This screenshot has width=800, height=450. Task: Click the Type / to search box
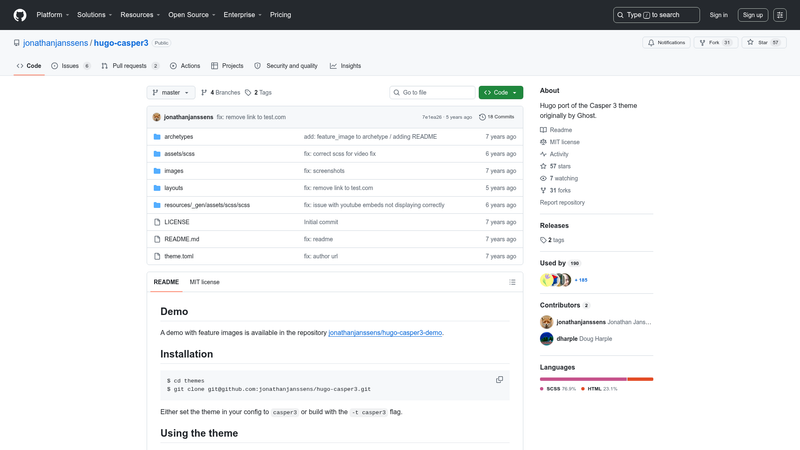coord(656,15)
